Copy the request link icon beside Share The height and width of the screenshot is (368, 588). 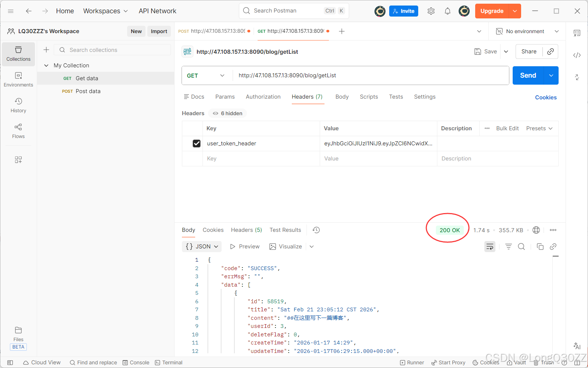tap(551, 52)
